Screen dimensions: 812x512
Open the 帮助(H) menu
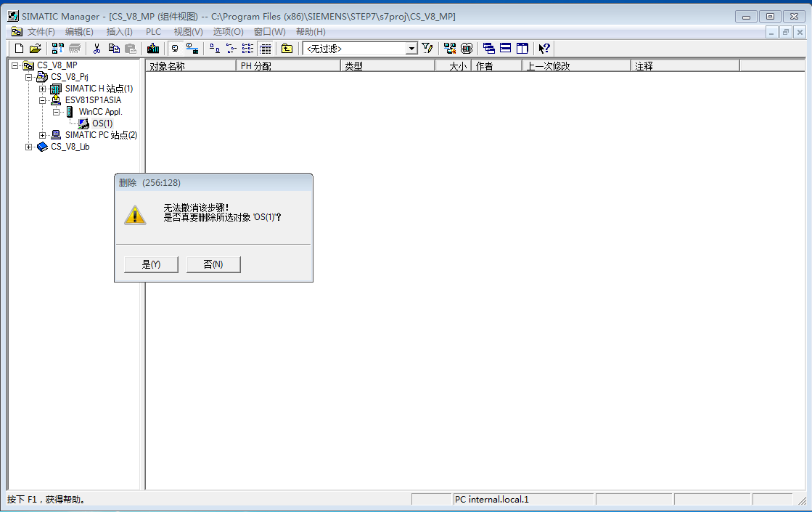[x=311, y=32]
